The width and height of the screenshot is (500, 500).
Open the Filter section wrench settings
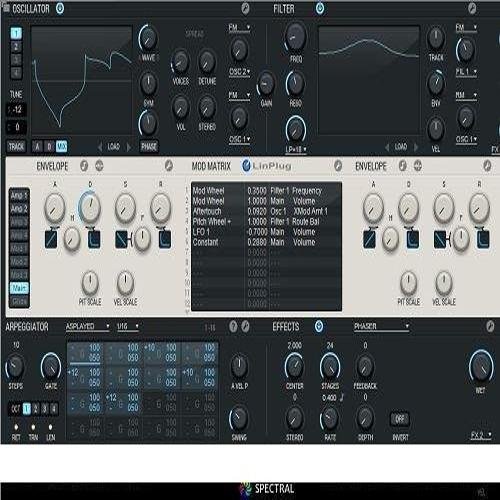click(472, 8)
